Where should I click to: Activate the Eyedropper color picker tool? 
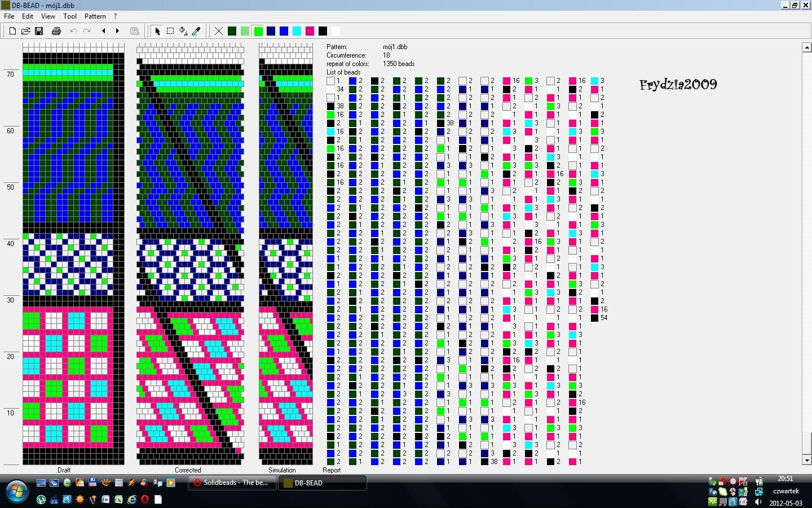196,31
